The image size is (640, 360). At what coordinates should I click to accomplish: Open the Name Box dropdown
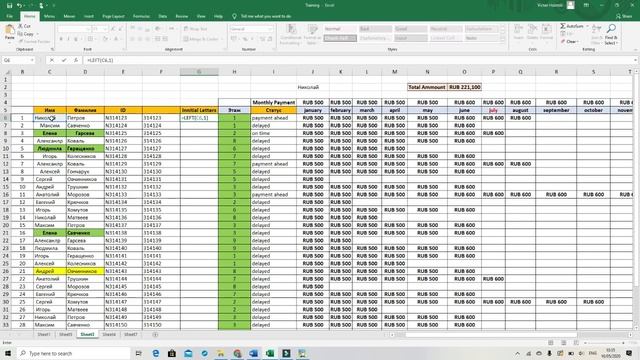pyautogui.click(x=32, y=60)
